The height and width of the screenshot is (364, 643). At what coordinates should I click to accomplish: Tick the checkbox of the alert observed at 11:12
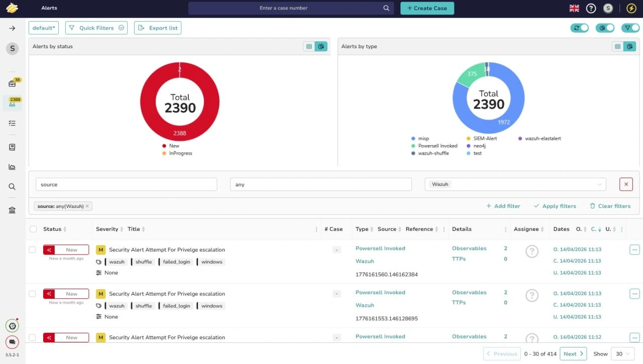pyautogui.click(x=32, y=338)
